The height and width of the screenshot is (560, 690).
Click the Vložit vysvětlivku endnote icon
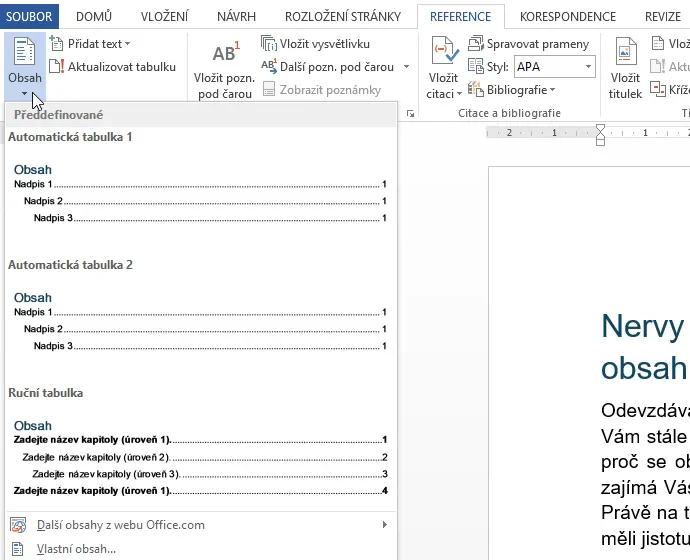coord(269,44)
